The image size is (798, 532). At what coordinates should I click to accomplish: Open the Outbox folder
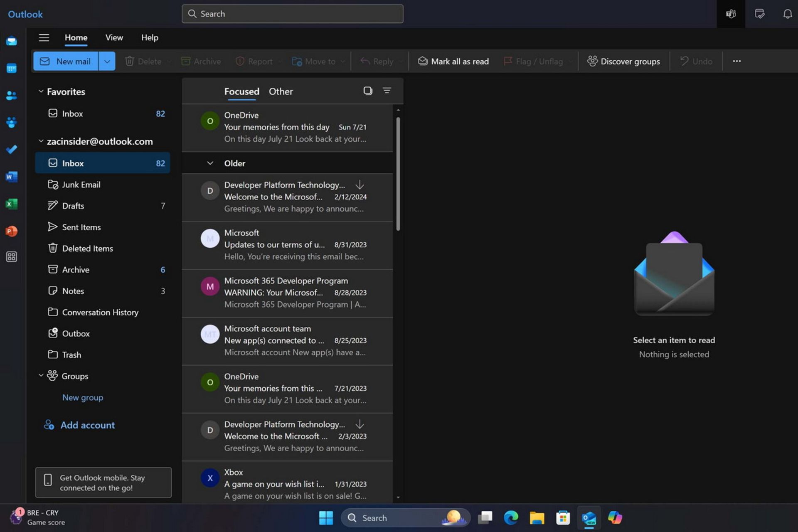tap(103, 333)
